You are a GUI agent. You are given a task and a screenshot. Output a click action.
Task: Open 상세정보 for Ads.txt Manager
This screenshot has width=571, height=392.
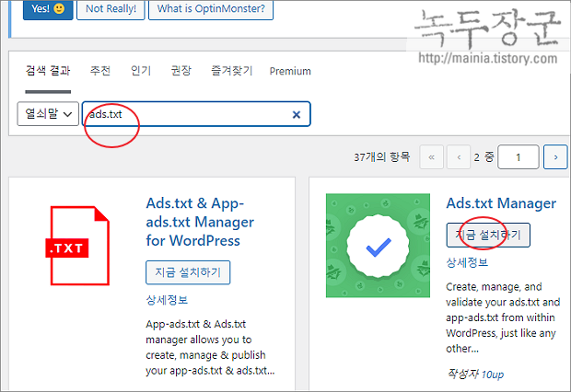(467, 262)
